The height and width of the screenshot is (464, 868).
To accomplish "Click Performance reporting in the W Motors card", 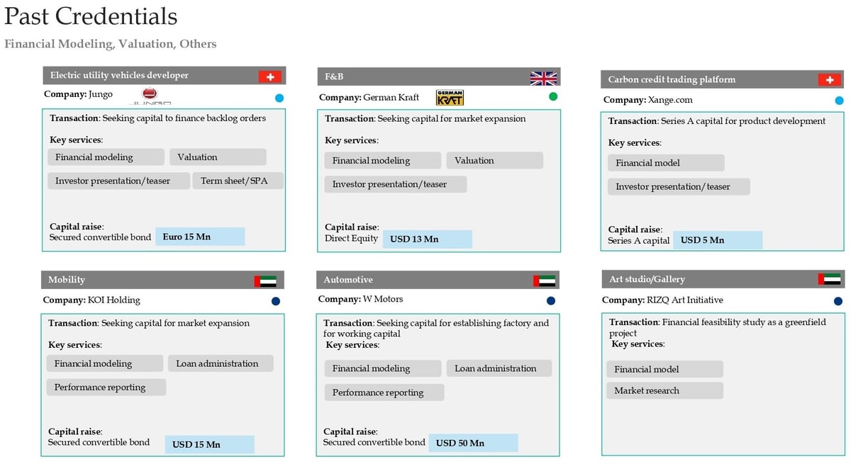I will pyautogui.click(x=384, y=392).
